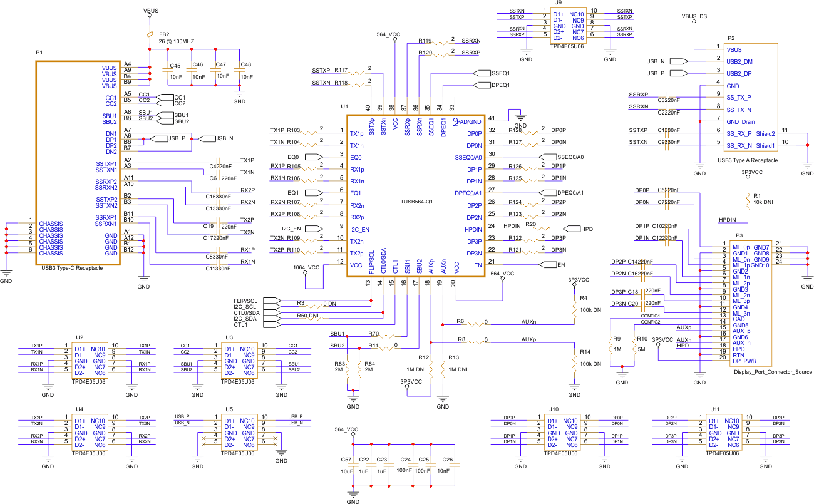Select the U10 designator
The width and height of the screenshot is (814, 504).
pyautogui.click(x=553, y=409)
